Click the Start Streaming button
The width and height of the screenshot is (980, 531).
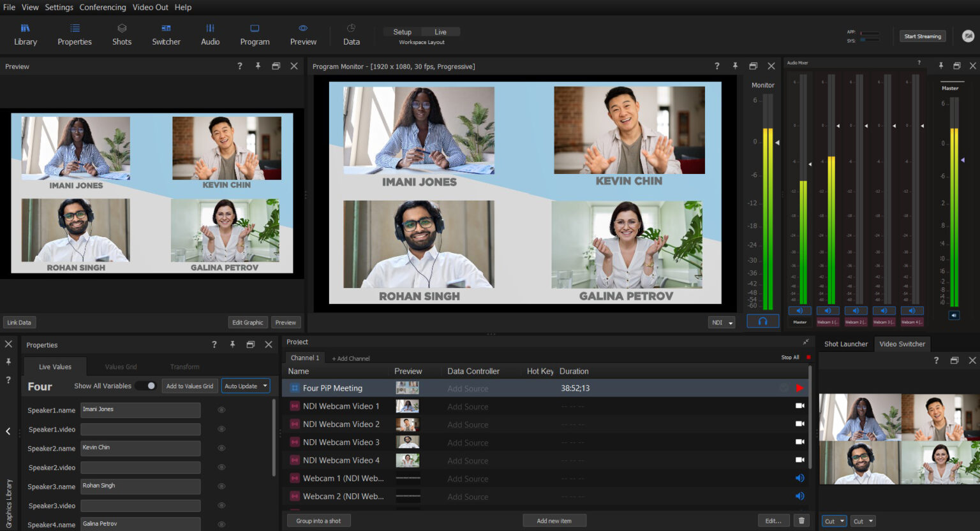922,36
